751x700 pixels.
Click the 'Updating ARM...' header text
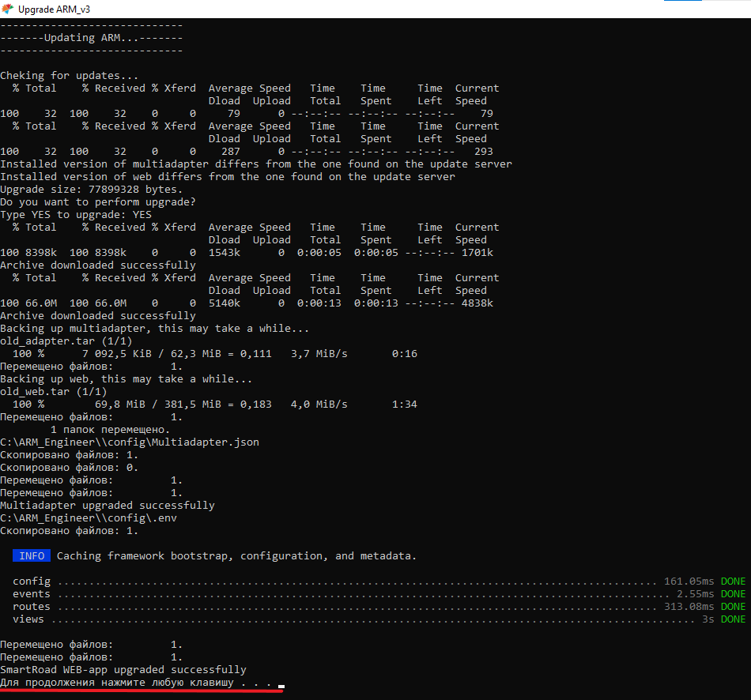pos(92,38)
